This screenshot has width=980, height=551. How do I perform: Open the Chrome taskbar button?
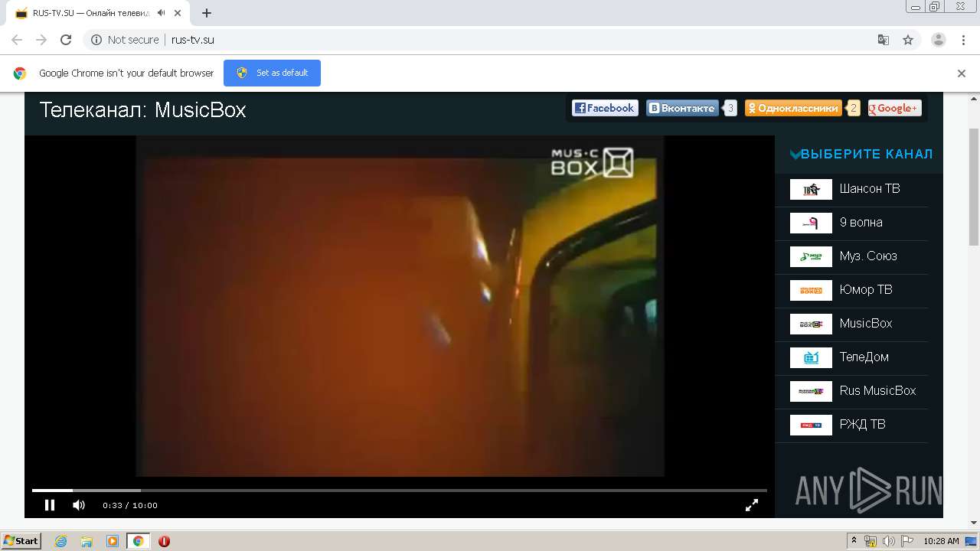click(139, 541)
